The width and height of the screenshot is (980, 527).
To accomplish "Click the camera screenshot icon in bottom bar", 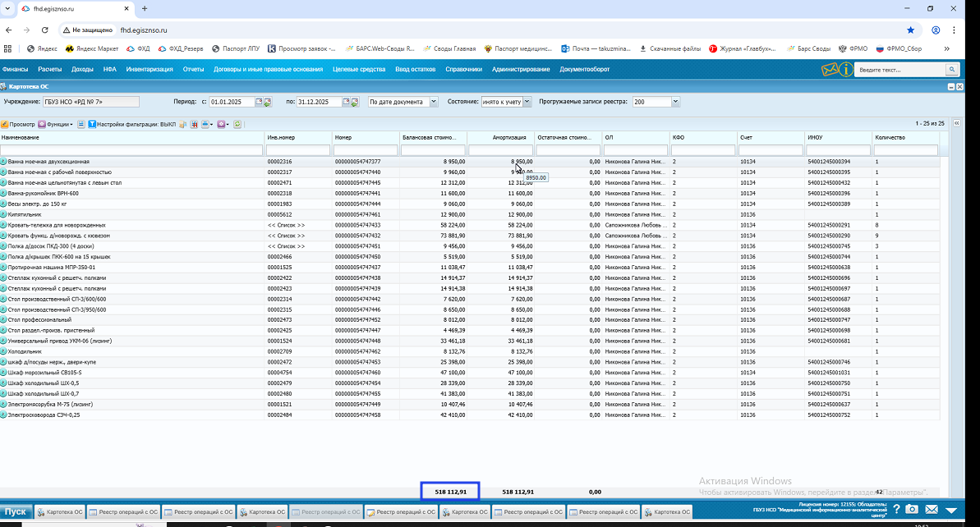I will point(911,511).
